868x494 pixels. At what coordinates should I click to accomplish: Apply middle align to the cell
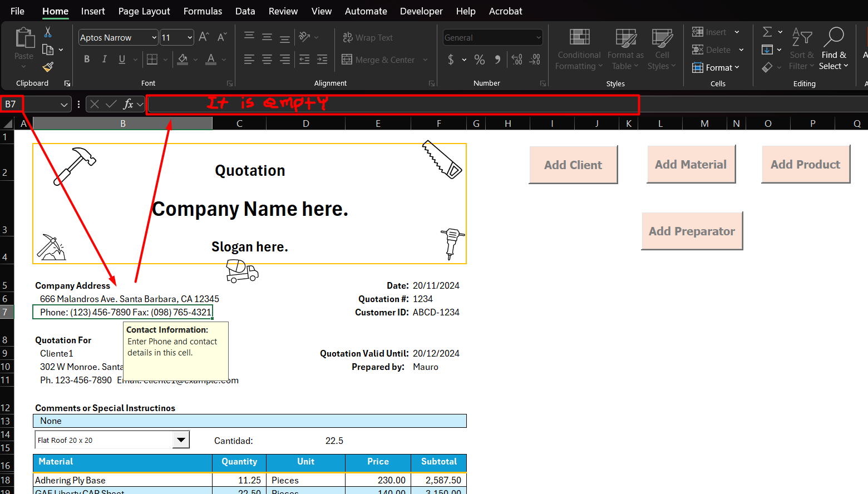267,37
